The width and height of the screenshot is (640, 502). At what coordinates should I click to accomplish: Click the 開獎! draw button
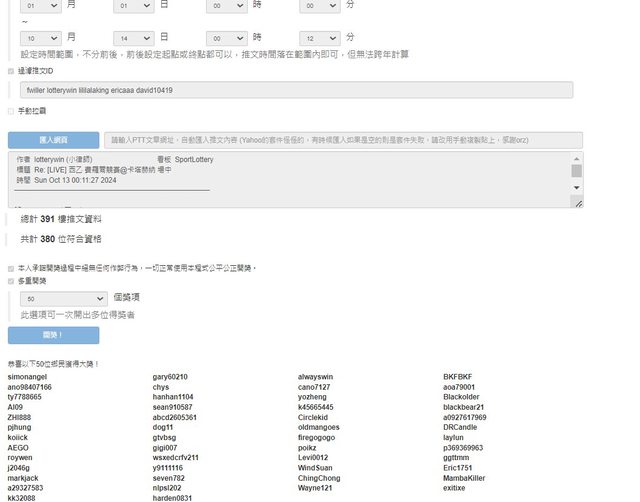53,335
